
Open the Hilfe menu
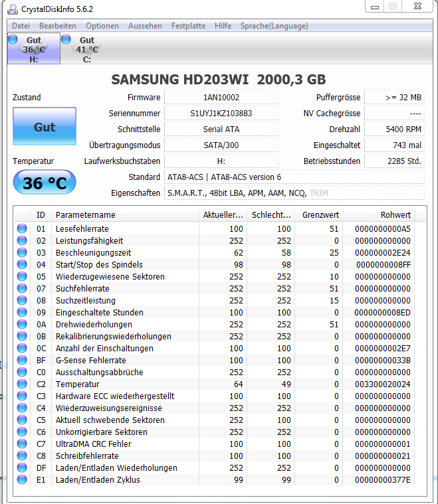[223, 26]
